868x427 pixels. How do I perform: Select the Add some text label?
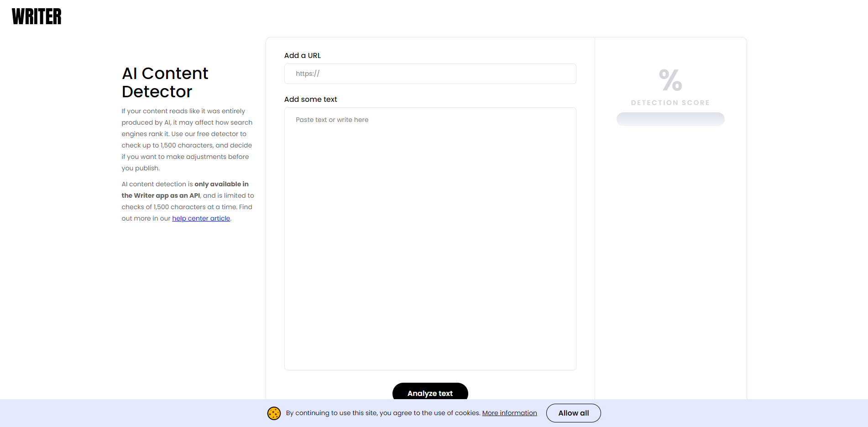(x=310, y=99)
